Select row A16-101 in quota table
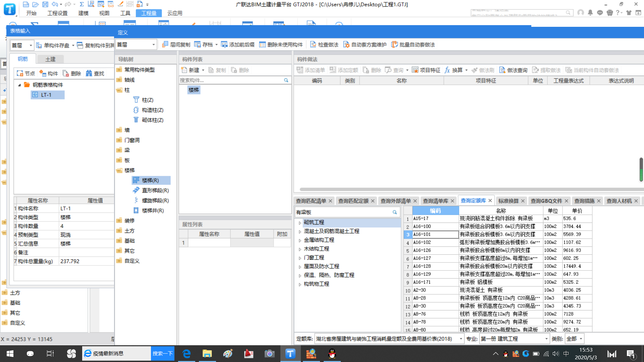Screen dimensions: 644x362 click(498, 234)
